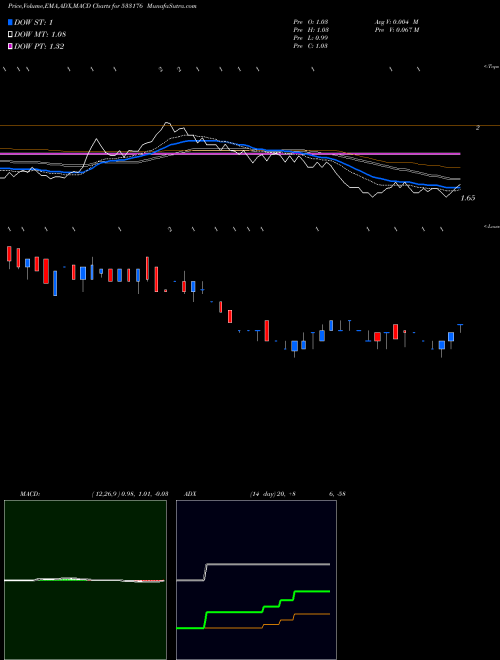This screenshot has width=500, height=660.
Task: Open the dark blue ADX indicator chart panel
Action: 256,580
